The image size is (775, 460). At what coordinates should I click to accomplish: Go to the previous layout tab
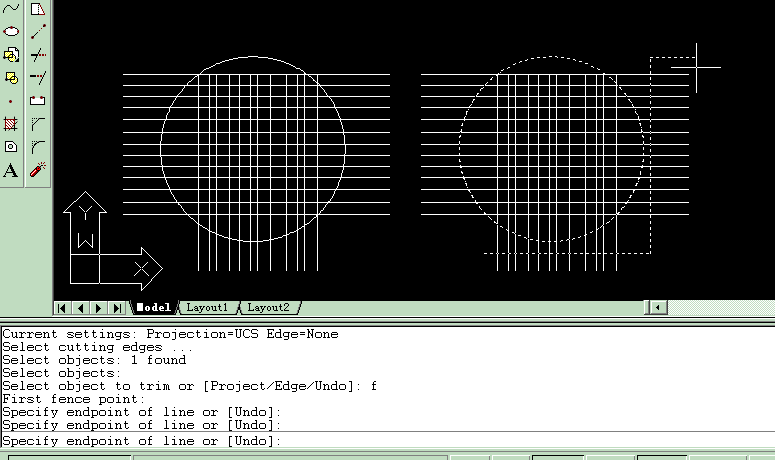80,308
